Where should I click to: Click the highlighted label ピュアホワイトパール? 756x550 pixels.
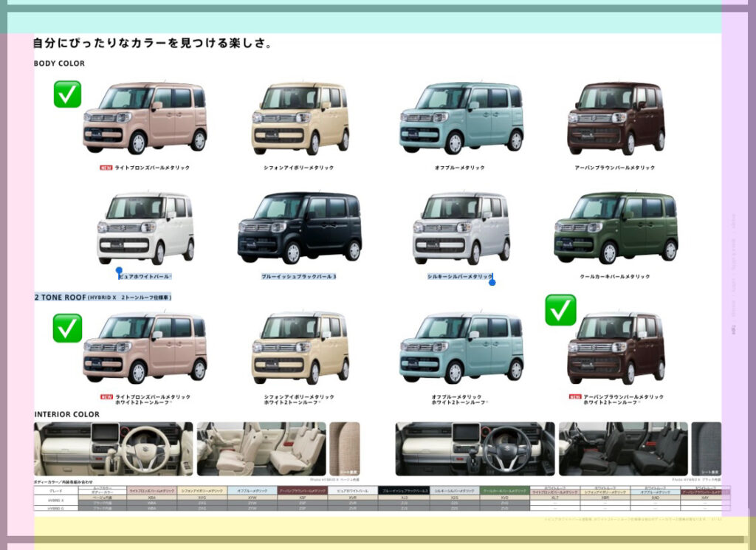click(145, 277)
